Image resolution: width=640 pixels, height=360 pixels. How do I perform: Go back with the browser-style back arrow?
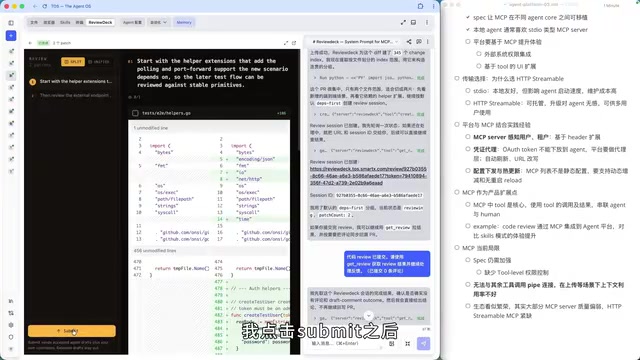(x=35, y=7)
